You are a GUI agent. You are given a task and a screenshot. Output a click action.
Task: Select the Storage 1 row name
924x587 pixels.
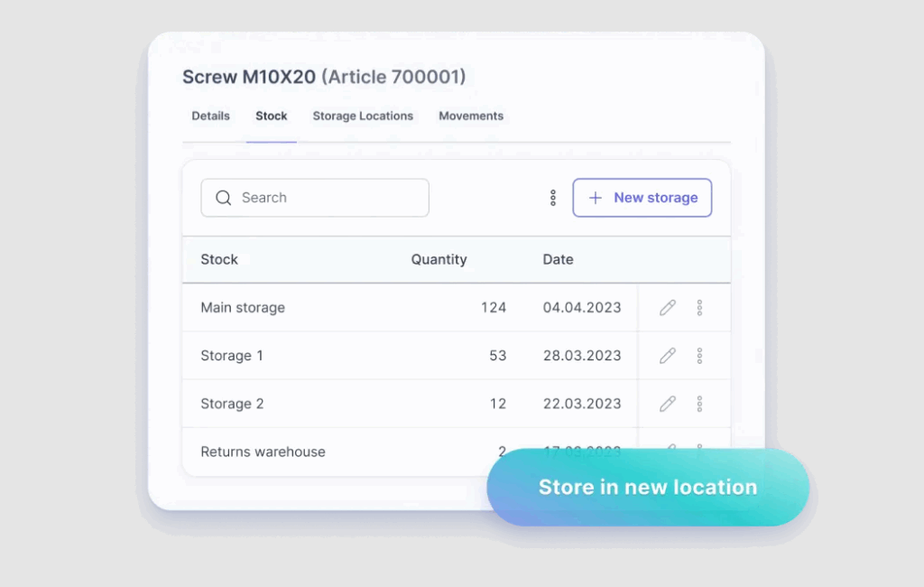tap(232, 356)
